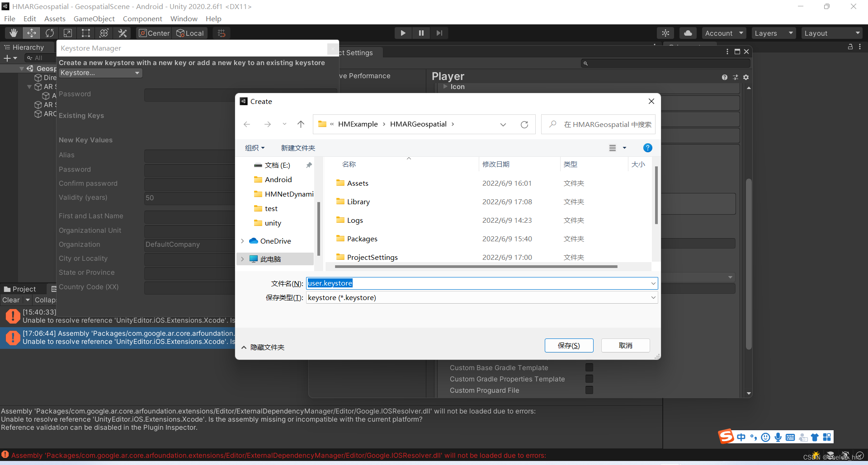Select the Move tool
The height and width of the screenshot is (465, 868).
(x=32, y=33)
